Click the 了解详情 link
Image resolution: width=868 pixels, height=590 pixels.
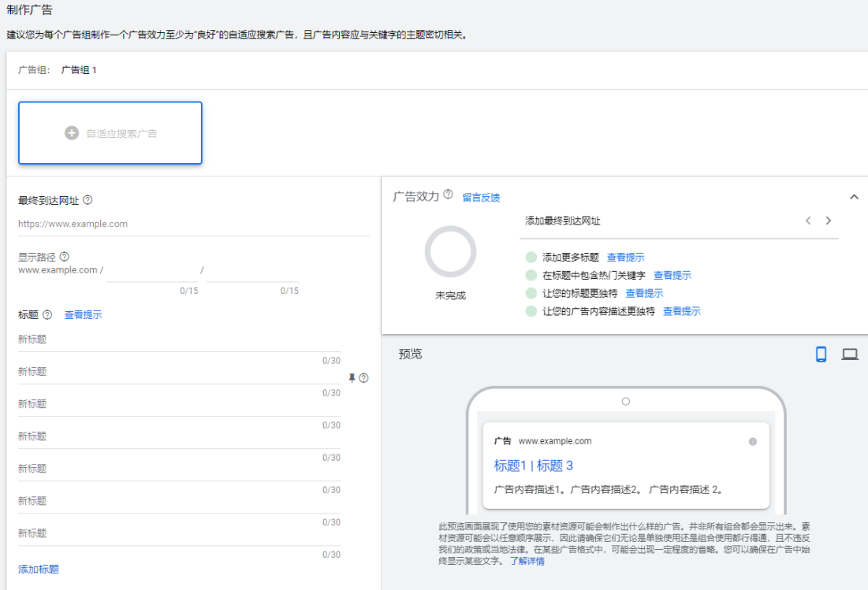pos(527,561)
